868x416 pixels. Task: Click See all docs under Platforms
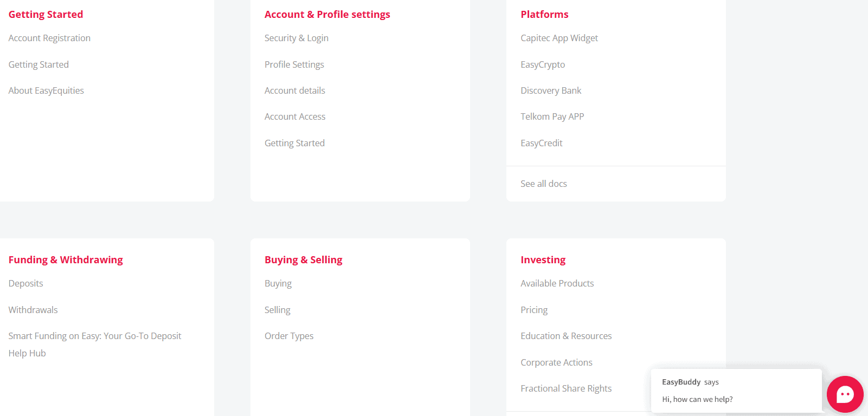[544, 184]
